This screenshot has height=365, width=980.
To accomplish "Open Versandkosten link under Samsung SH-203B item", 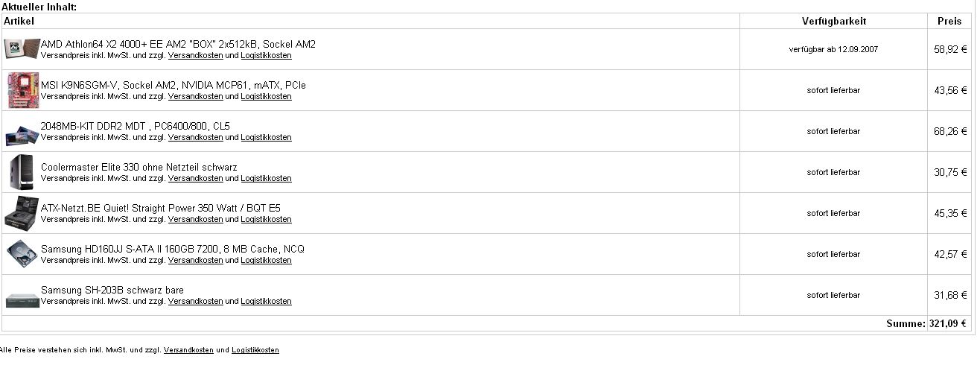I will coord(196,302).
